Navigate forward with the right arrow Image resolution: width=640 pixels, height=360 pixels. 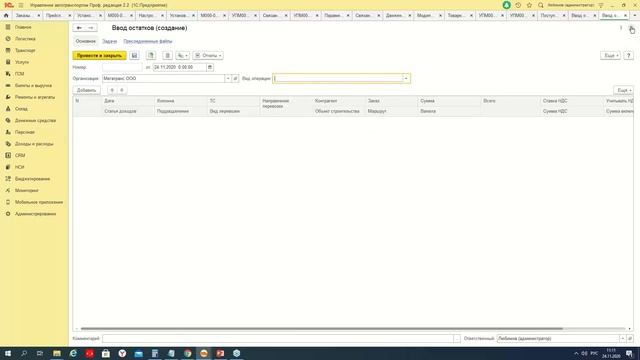[91, 28]
